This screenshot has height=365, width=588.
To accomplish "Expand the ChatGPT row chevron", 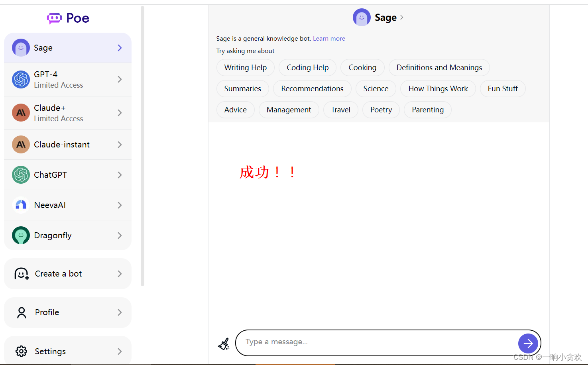I will [x=120, y=175].
